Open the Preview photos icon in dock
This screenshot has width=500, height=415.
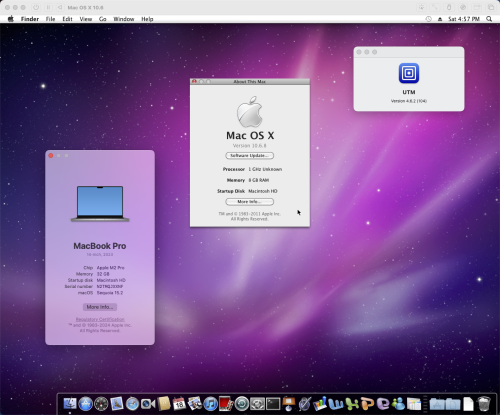pos(195,404)
